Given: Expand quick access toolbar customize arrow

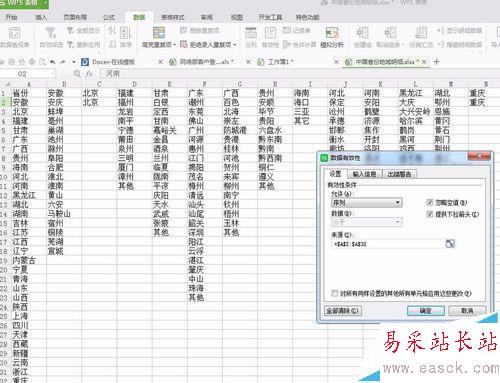Looking at the screenshot, I should [x=74, y=62].
